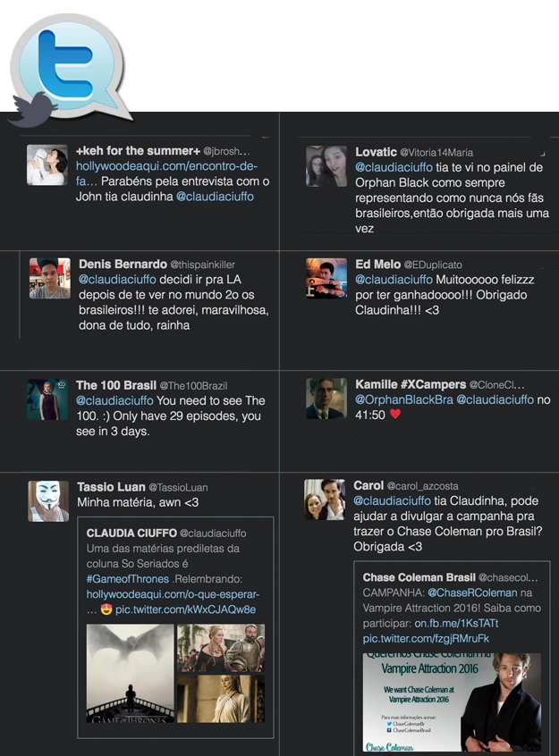The image size is (559, 756).
Task: Open pic.twitter.com/kWxCJAQw8e link
Action: pos(195,609)
